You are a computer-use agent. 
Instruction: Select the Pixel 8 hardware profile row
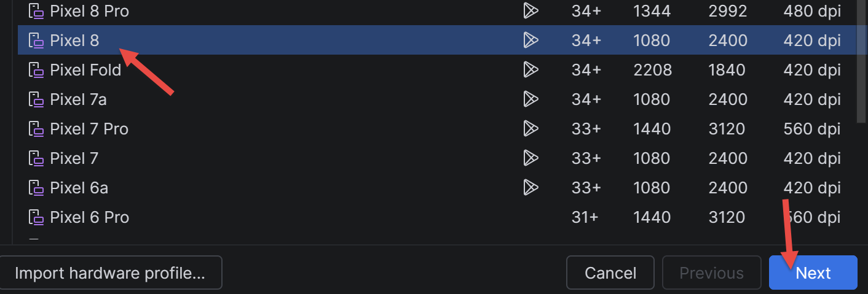pos(436,41)
